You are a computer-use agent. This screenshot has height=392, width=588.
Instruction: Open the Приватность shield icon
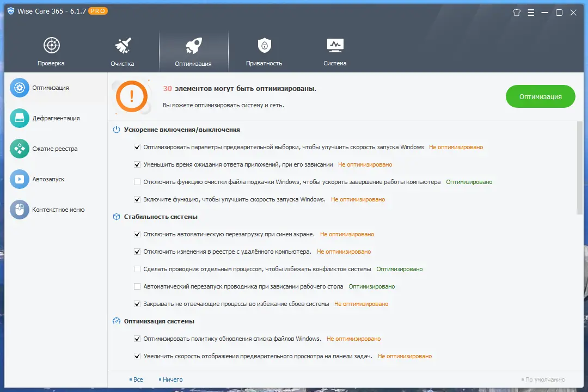pos(265,45)
